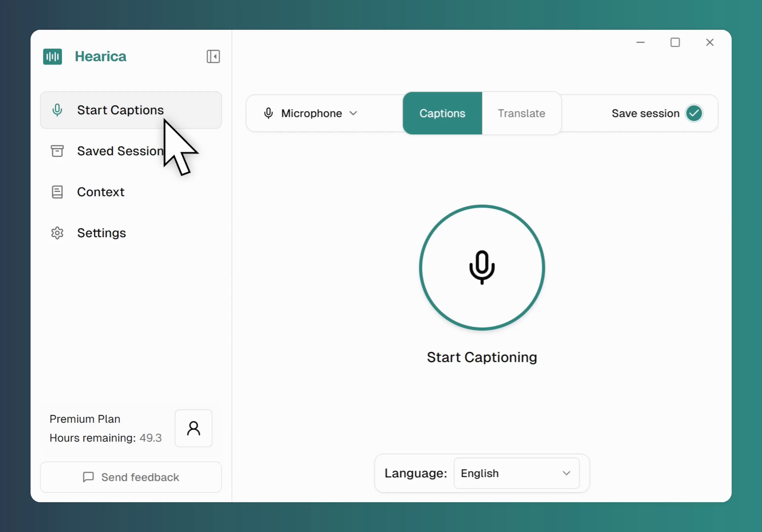
Task: Click the archive icon beside Saved Sessions
Action: [57, 151]
